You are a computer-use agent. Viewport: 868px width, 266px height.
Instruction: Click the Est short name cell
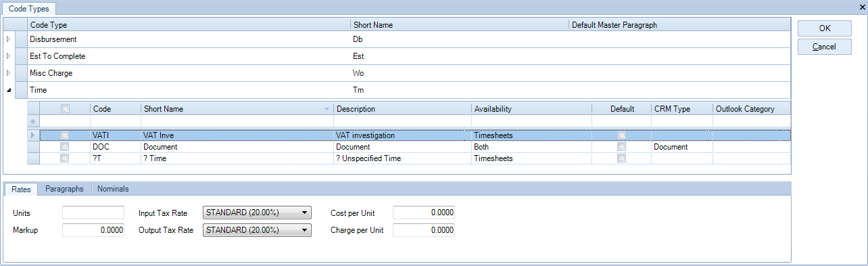pyautogui.click(x=460, y=56)
